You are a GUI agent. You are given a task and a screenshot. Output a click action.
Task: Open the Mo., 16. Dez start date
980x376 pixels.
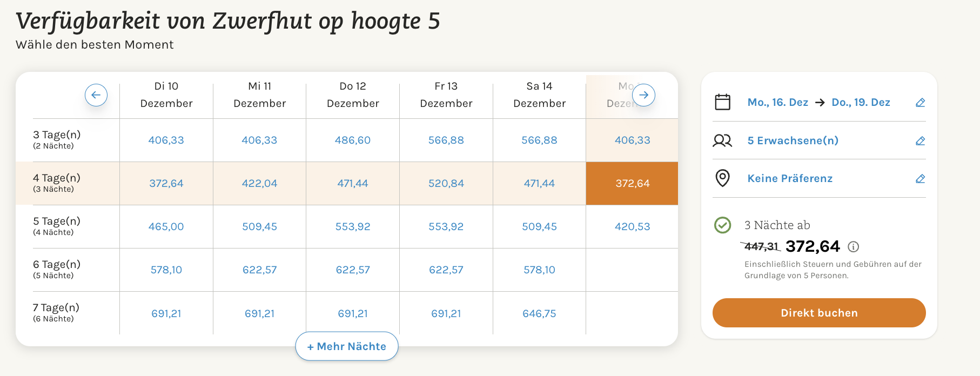777,103
